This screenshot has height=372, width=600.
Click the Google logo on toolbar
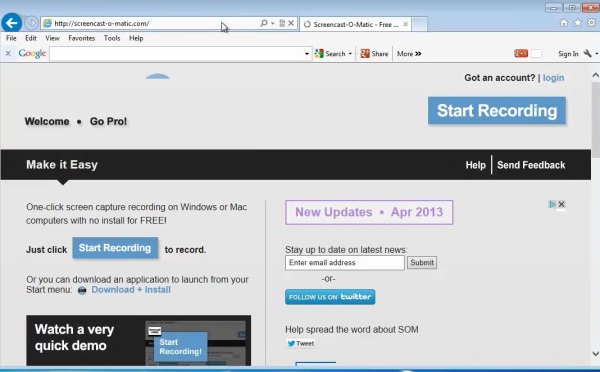click(x=32, y=54)
